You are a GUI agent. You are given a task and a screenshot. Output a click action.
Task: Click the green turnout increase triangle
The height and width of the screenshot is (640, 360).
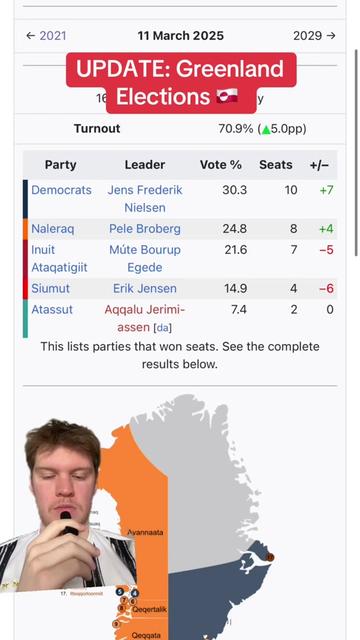coord(266,129)
